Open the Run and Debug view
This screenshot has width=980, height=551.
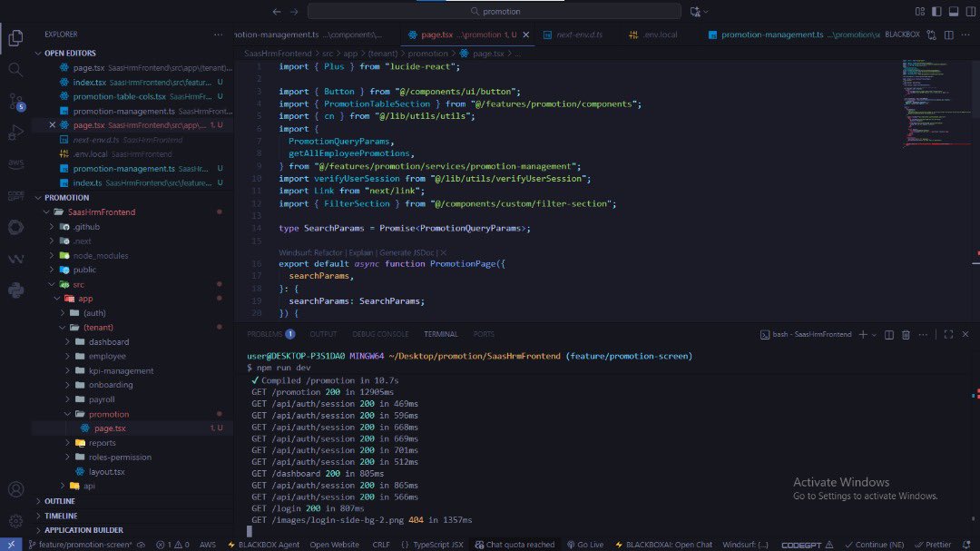point(15,133)
